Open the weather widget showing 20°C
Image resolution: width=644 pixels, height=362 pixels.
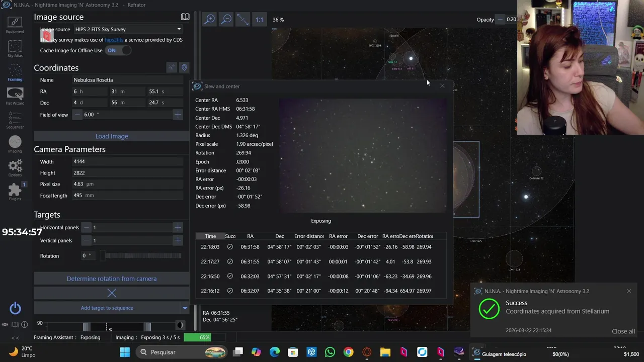(x=21, y=351)
